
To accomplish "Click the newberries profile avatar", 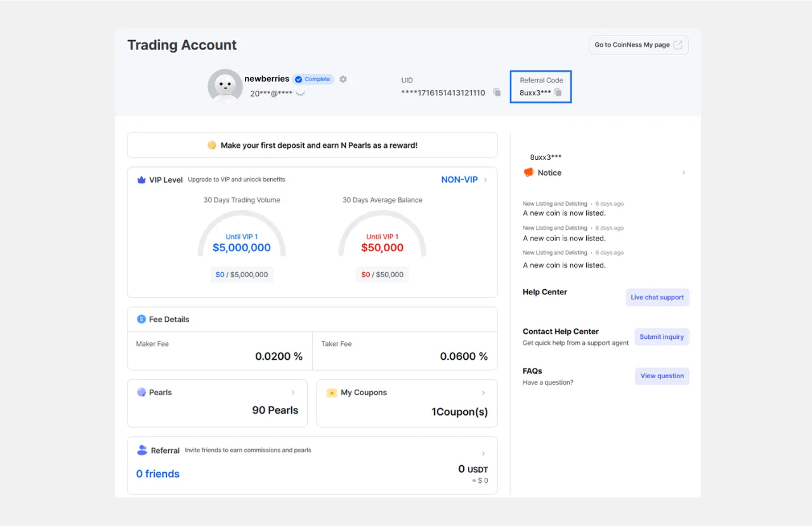I will click(225, 86).
